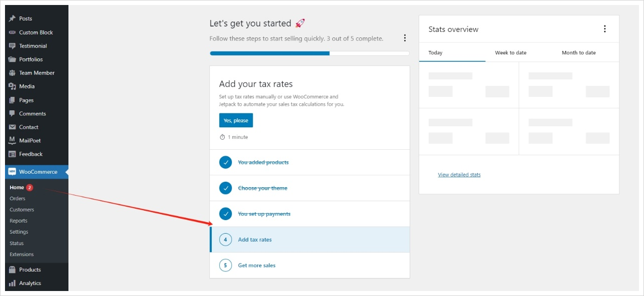Open the Status submenu item

point(16,244)
